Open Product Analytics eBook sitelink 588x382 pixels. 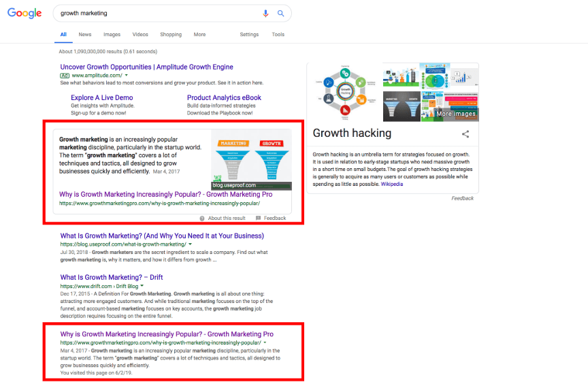point(224,97)
